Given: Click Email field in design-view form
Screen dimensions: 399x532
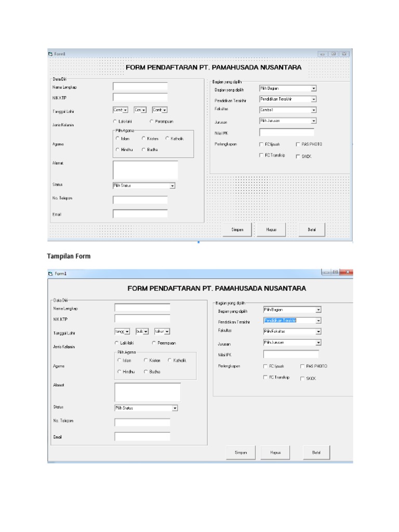Looking at the screenshot, I should (x=140, y=214).
